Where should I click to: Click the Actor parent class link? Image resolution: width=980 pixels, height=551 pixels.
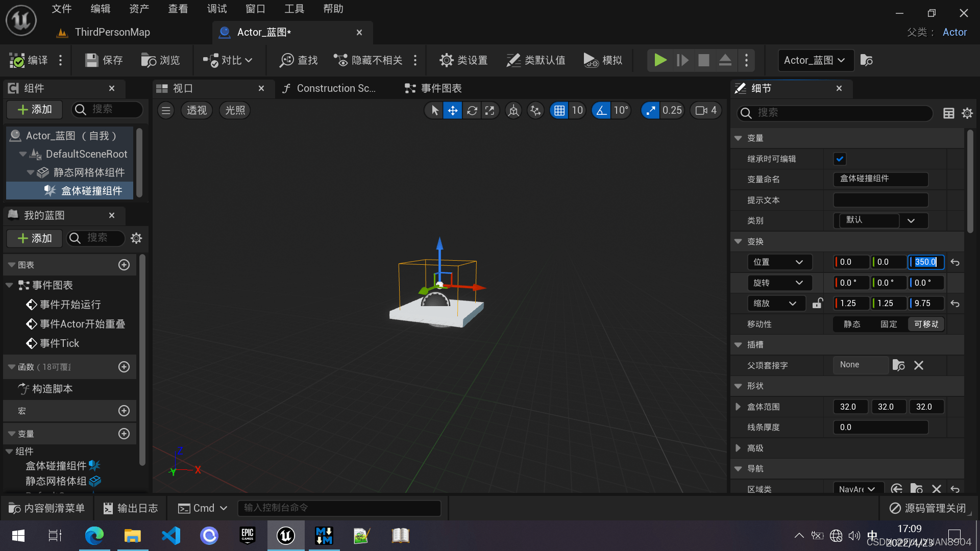(954, 32)
